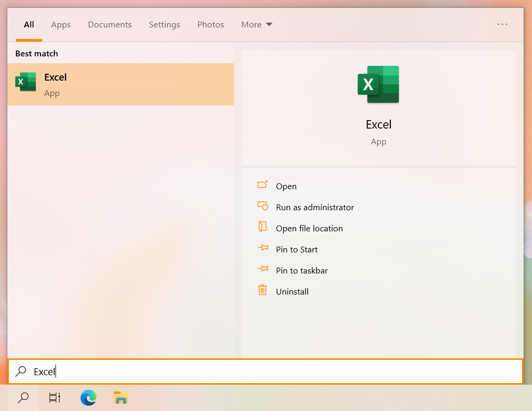Screen dimensions: 532x411
Task: Click the Pin to taskbar pin icon
Action: (x=263, y=268)
